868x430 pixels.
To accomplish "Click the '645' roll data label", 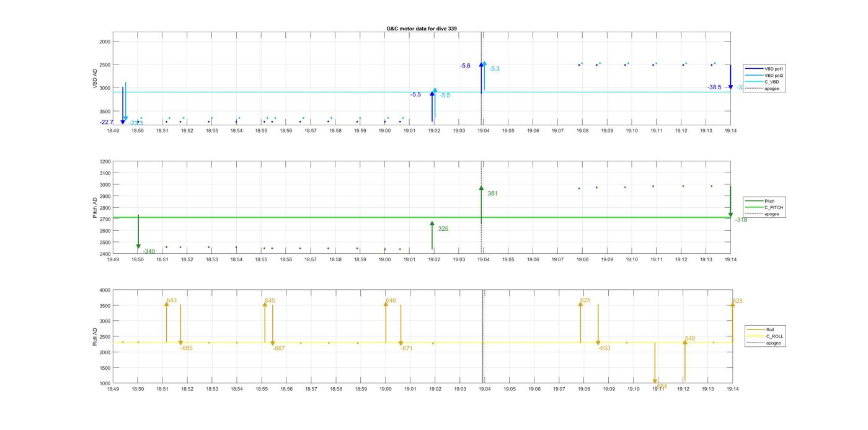I will coord(270,300).
